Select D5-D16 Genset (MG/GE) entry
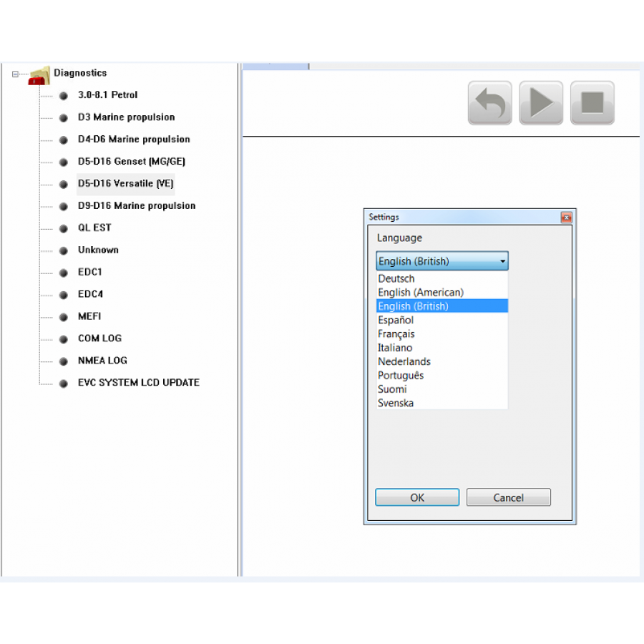 [132, 162]
